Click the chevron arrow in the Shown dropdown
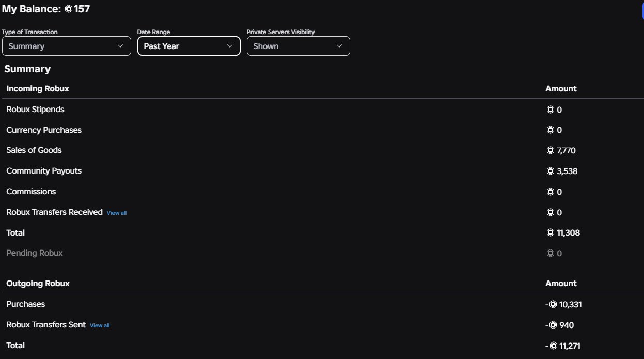 [339, 46]
